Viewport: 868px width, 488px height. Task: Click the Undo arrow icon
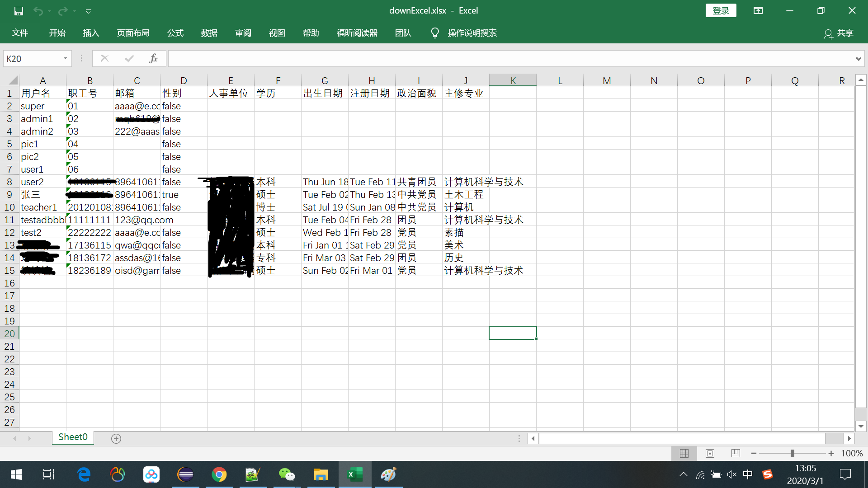38,11
